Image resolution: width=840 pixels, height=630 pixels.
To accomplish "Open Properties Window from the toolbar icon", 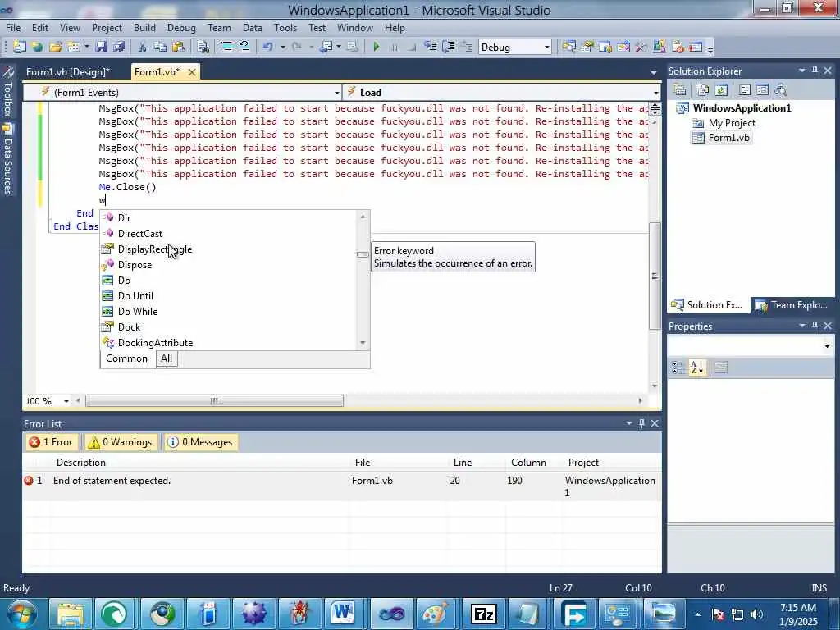I will pos(587,47).
